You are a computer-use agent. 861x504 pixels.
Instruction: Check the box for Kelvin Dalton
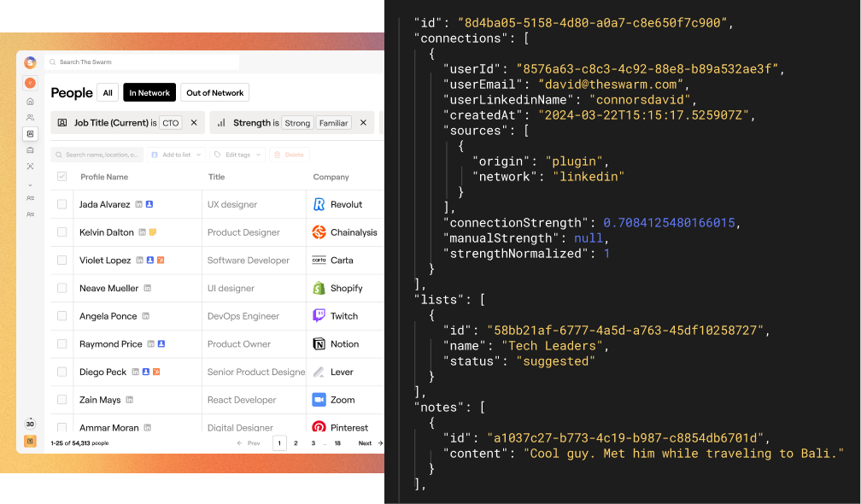[x=62, y=232]
